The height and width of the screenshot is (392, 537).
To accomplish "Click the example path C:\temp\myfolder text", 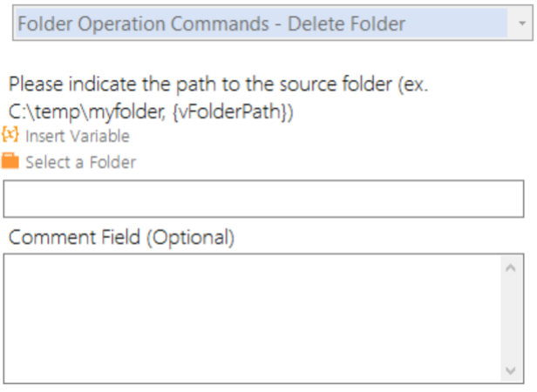I will (x=85, y=112).
